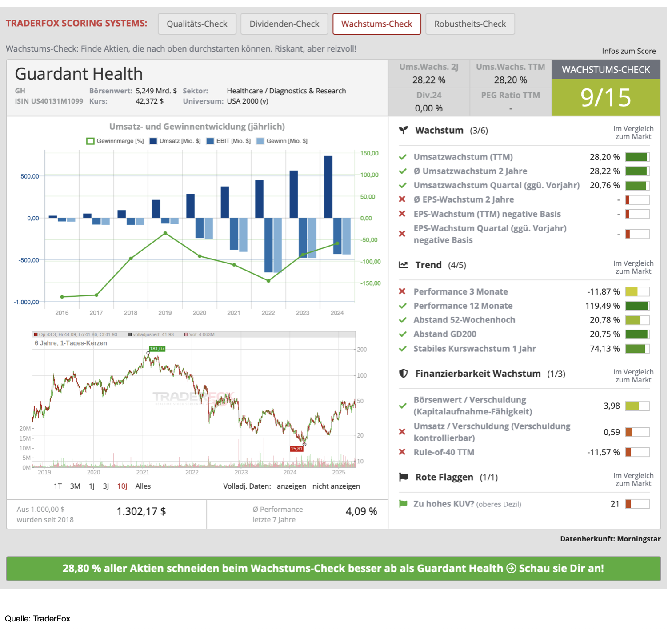672x629 pixels.
Task: Click the 2024 Umsatz bar in chart
Action: 328,187
